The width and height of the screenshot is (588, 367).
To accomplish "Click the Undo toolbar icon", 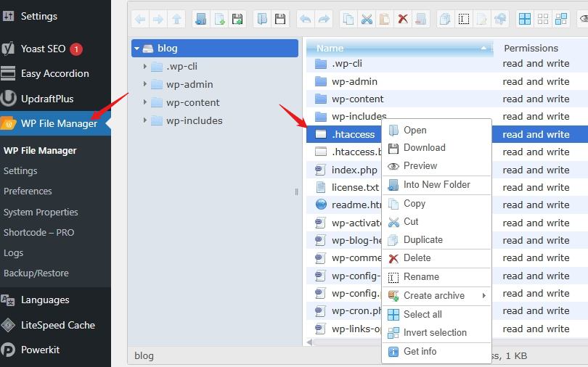I will coord(305,19).
